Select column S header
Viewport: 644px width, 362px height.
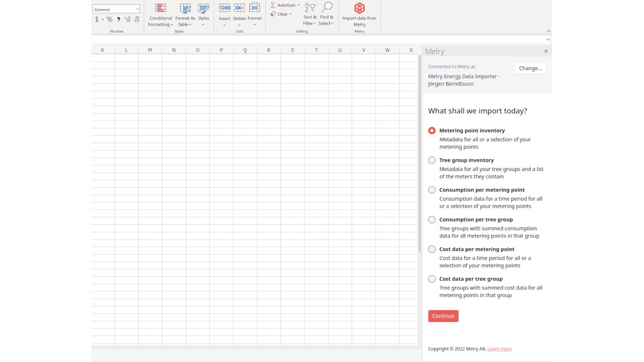tap(292, 50)
